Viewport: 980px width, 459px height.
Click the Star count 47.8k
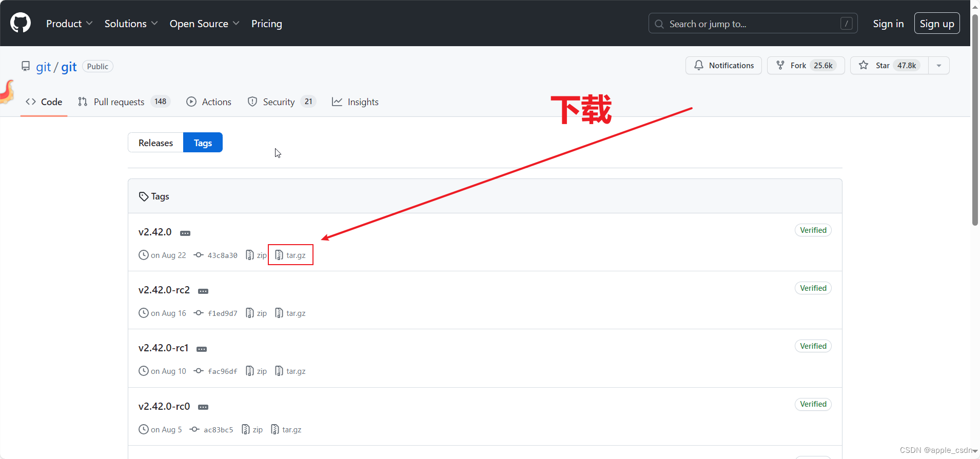(907, 66)
